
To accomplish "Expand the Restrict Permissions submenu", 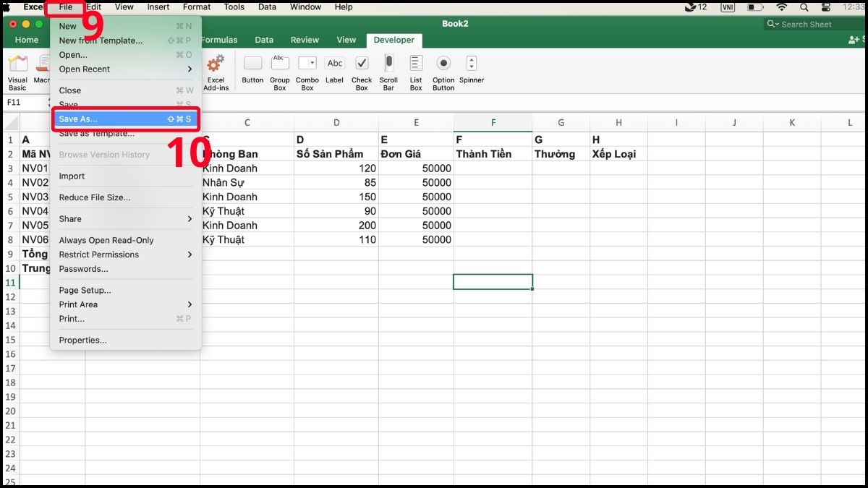I will (190, 254).
